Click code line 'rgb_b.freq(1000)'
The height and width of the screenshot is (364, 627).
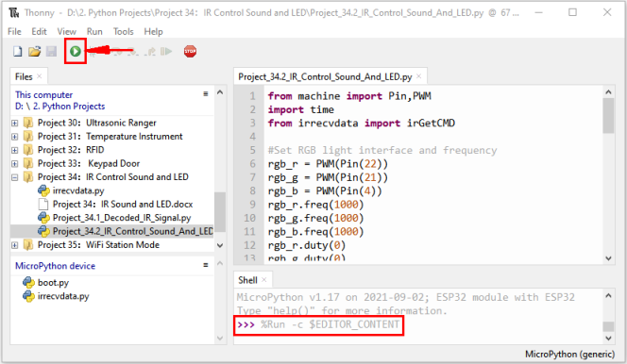coord(315,232)
